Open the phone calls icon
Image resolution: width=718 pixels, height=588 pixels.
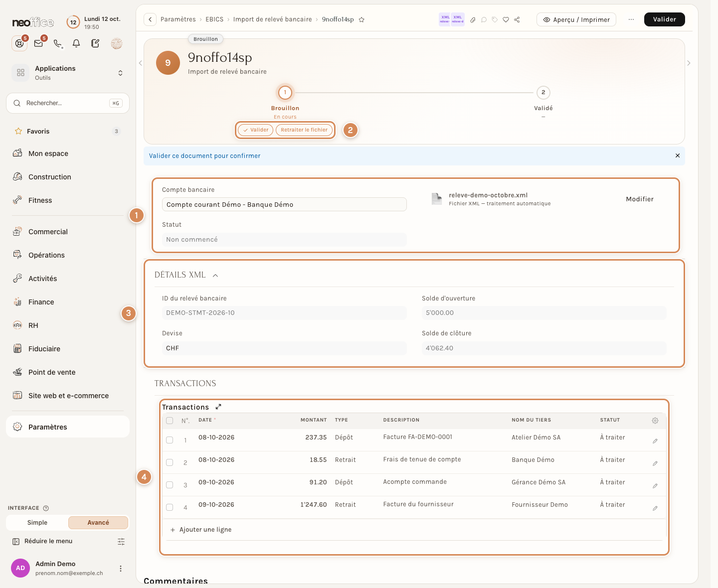coord(58,43)
